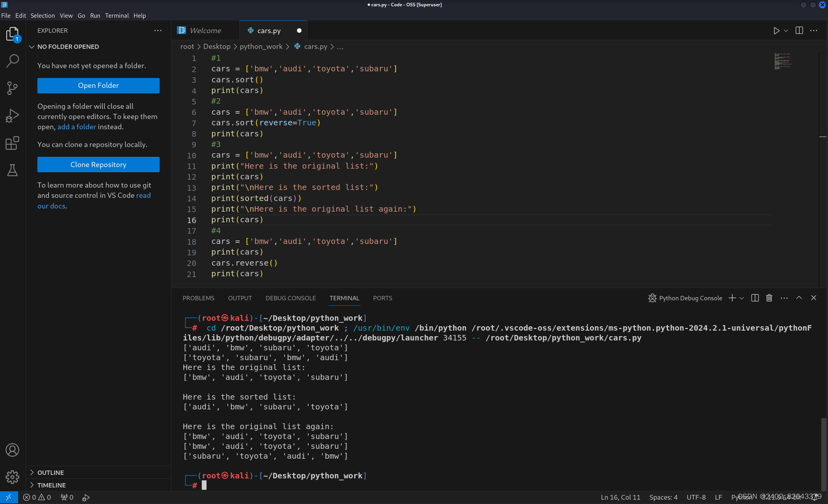Open the Accounts icon

[x=13, y=450]
